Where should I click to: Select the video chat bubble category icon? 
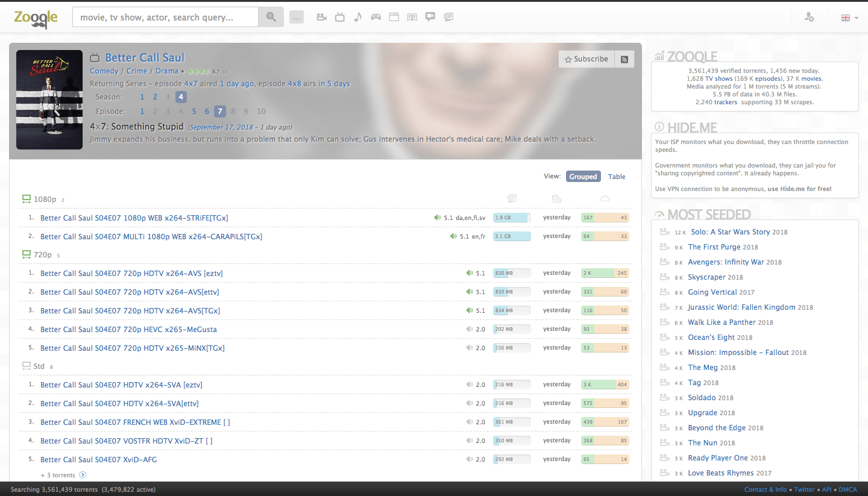[430, 17]
